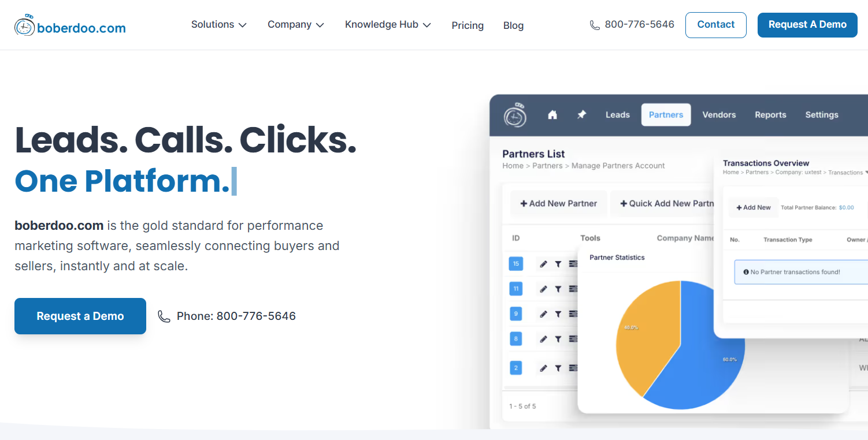This screenshot has height=440, width=868.
Task: Click the list icon for partner 2
Action: point(573,368)
